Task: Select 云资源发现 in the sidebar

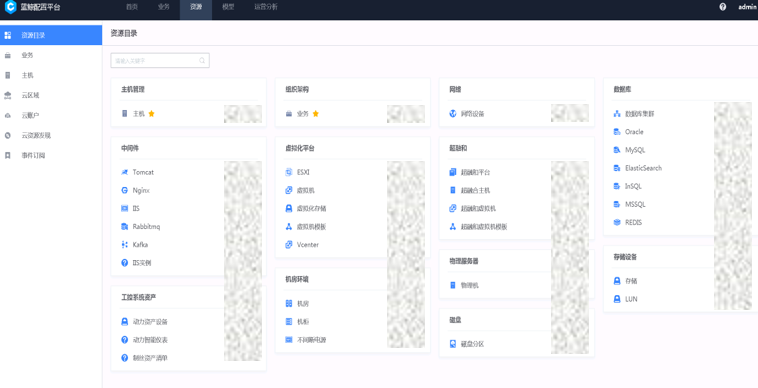Action: point(36,135)
